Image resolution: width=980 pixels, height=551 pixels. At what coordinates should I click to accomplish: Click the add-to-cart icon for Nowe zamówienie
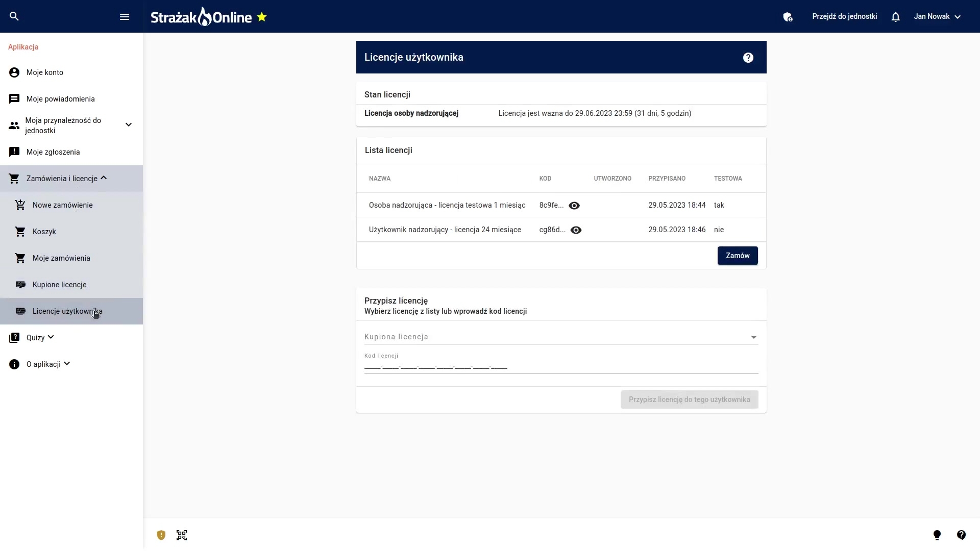[20, 205]
